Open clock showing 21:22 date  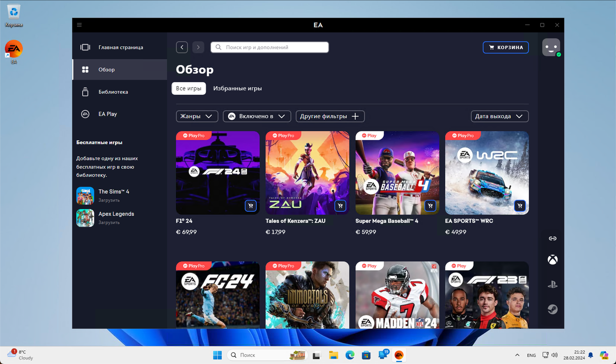(x=574, y=355)
